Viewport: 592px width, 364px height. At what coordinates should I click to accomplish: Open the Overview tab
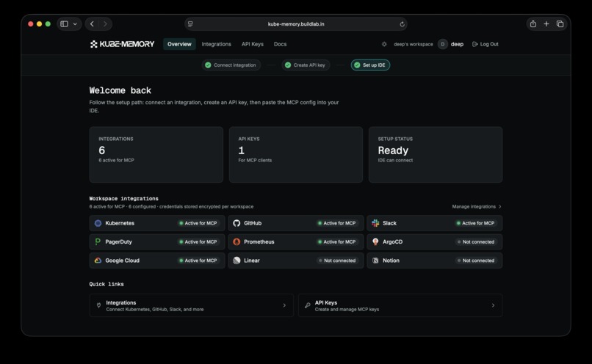point(179,44)
